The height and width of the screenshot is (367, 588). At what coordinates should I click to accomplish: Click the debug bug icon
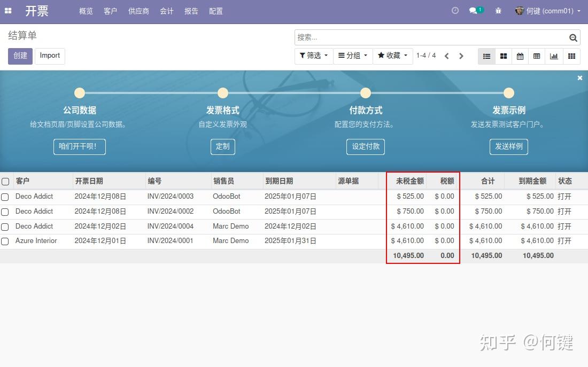(498, 10)
